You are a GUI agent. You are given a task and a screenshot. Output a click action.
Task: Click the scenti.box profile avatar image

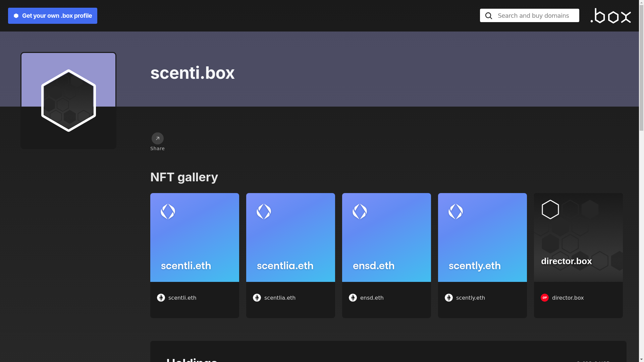68,101
